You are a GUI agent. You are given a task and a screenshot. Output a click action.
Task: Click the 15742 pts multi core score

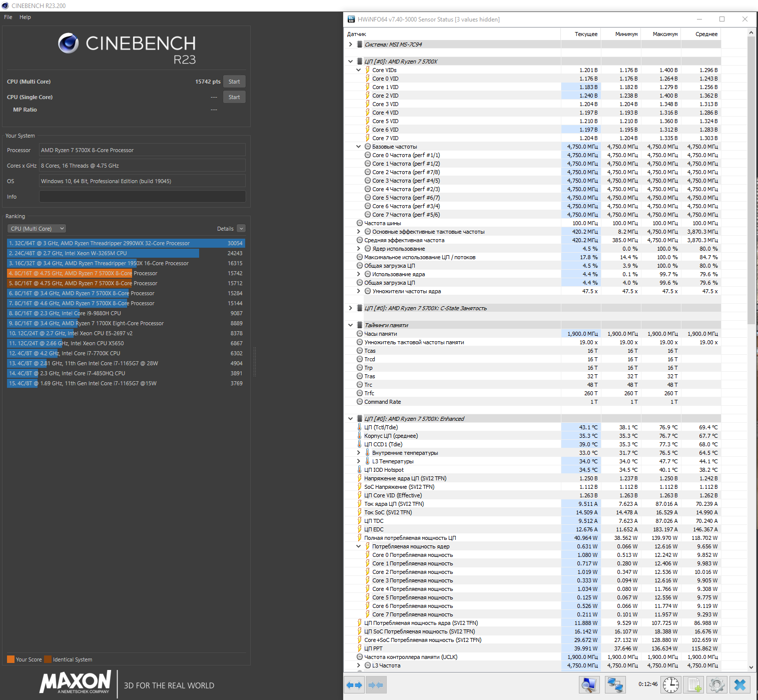tap(208, 82)
